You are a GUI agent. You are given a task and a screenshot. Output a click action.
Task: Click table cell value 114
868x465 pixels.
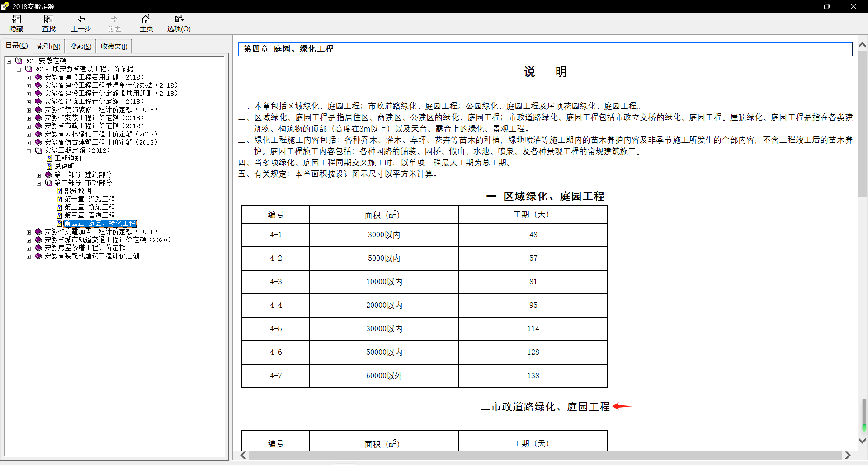click(533, 329)
